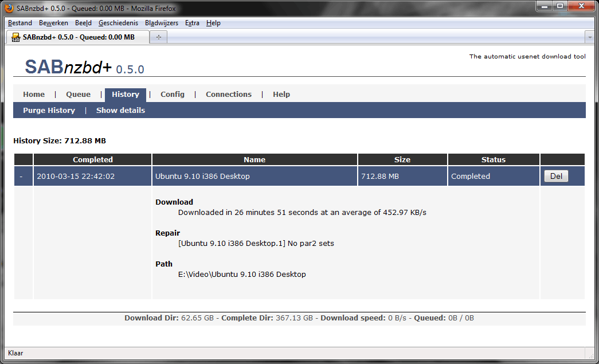
Task: Open the Firefox Help menu
Action: tap(213, 23)
